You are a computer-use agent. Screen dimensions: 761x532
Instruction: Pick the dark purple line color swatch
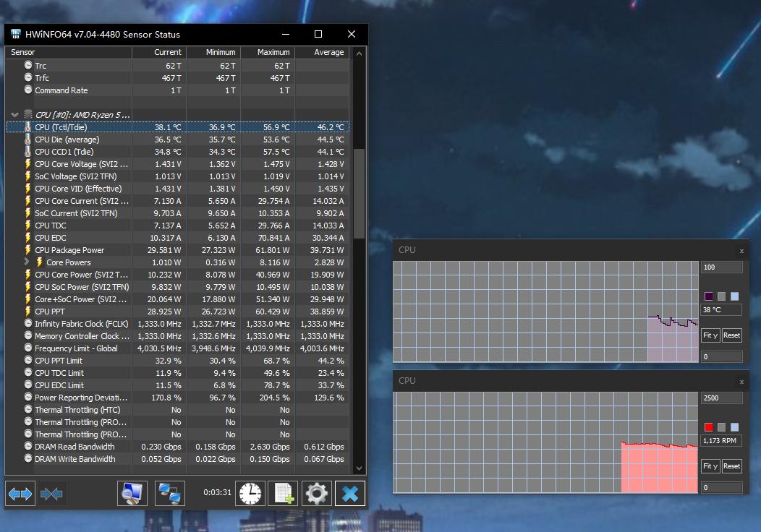click(709, 296)
